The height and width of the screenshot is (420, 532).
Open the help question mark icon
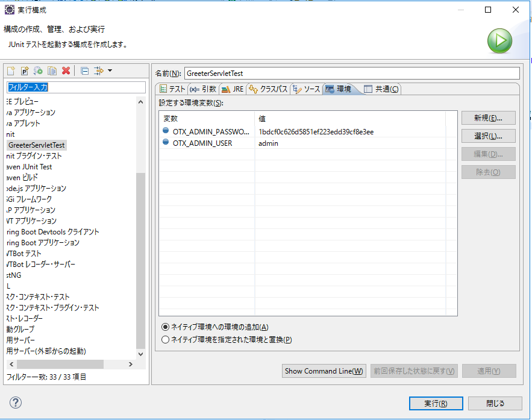point(16,403)
